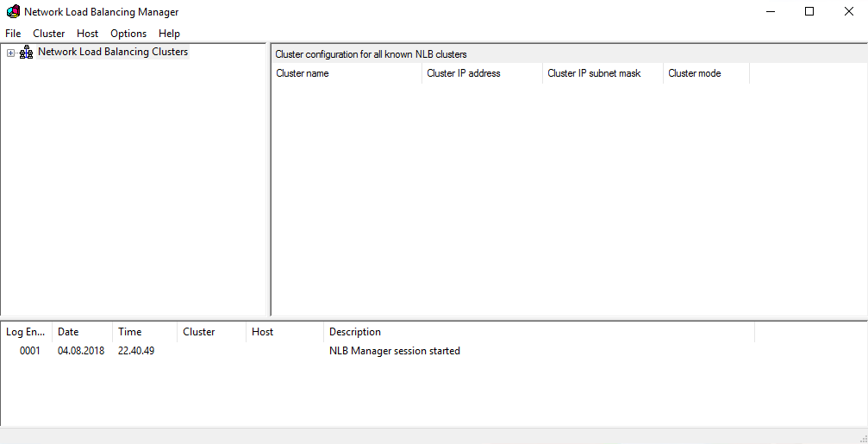Select the Network Load Balancing Clusters tree item
Image resolution: width=868 pixels, height=444 pixels.
[x=112, y=52]
